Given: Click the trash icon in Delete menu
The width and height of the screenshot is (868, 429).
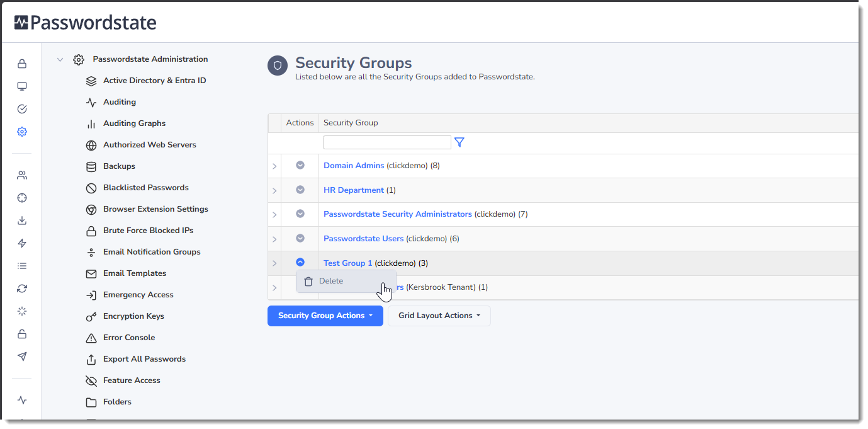Looking at the screenshot, I should coord(308,282).
